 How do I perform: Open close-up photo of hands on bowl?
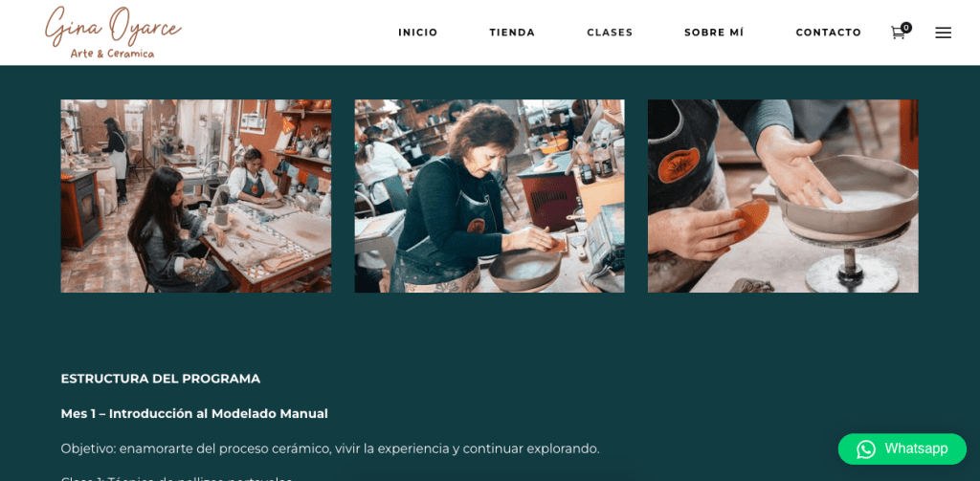point(783,196)
